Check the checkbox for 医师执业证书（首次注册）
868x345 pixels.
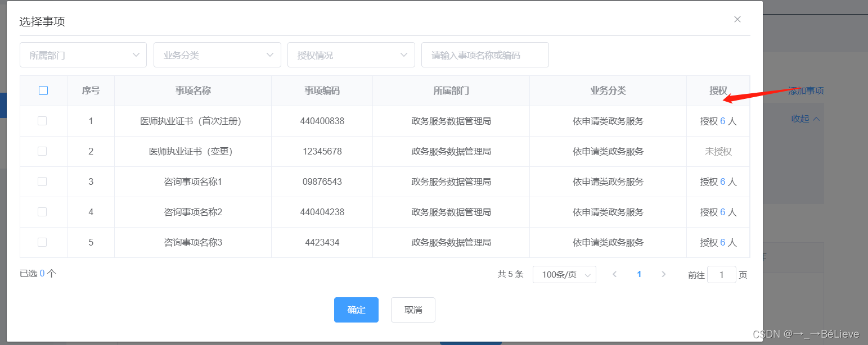(43, 121)
